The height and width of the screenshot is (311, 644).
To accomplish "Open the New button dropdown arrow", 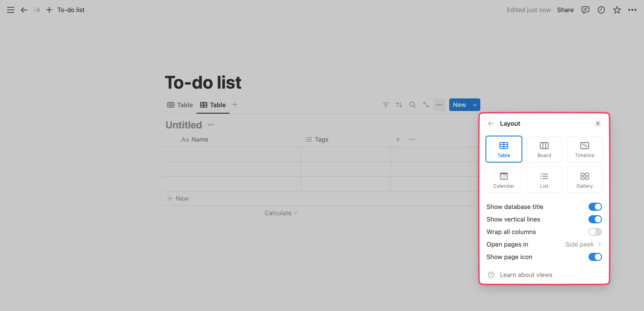I will (x=475, y=104).
